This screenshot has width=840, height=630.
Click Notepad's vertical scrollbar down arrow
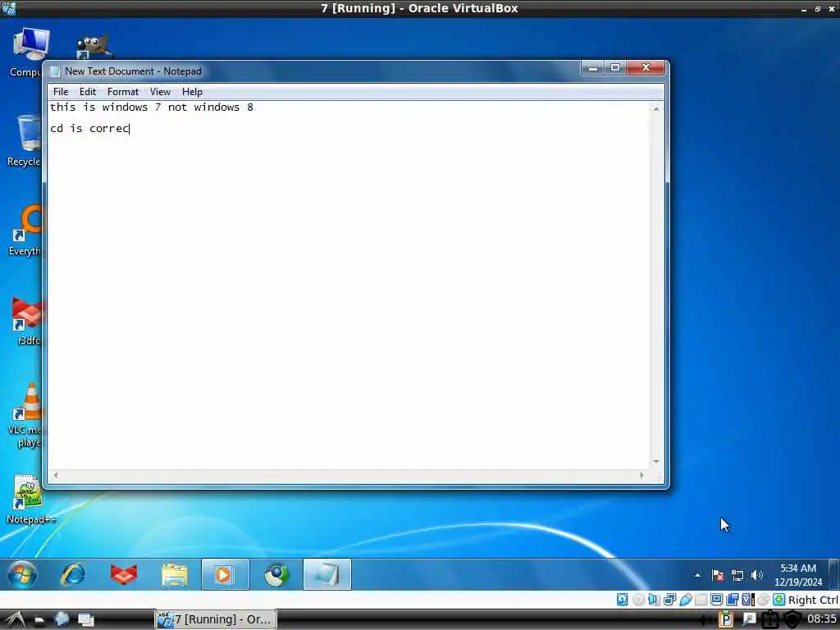click(x=656, y=461)
